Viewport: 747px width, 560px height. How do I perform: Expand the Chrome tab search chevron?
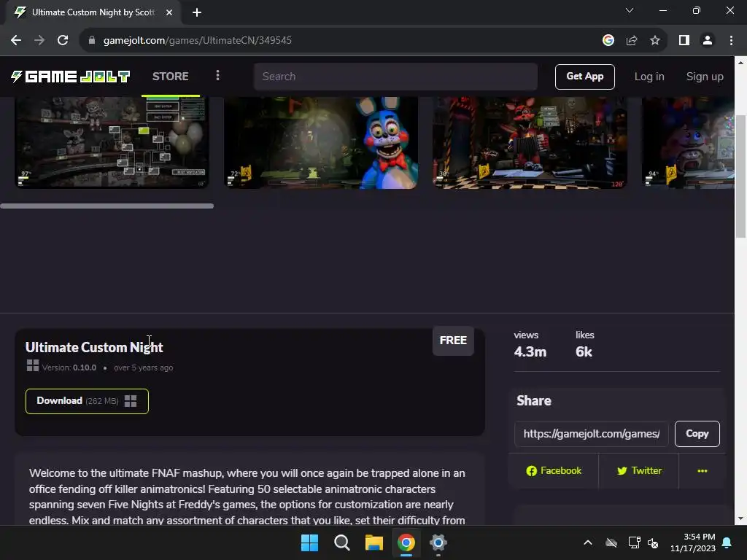point(630,10)
